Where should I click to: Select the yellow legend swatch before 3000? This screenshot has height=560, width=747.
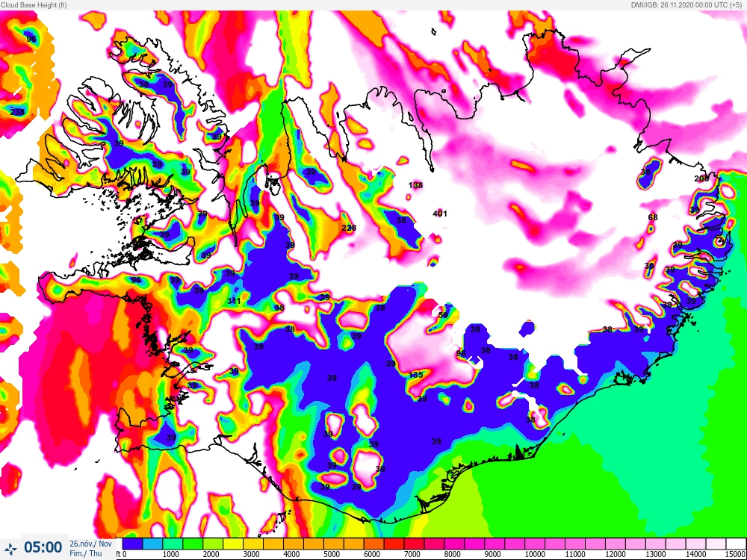click(x=233, y=544)
